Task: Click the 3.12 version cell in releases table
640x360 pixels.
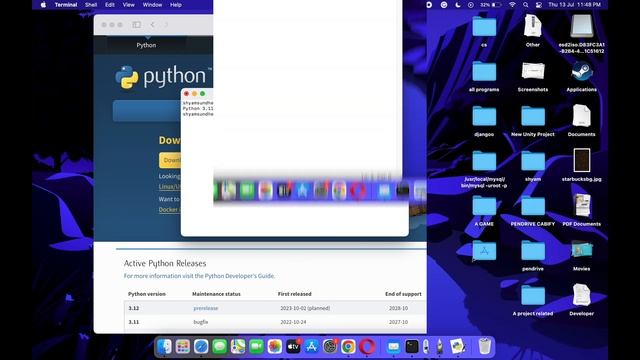Action: point(133,308)
